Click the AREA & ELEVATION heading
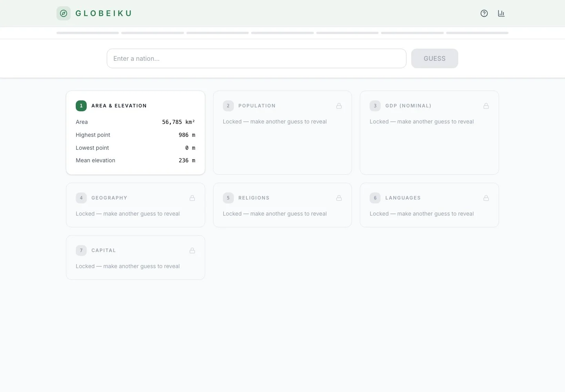 119,106
